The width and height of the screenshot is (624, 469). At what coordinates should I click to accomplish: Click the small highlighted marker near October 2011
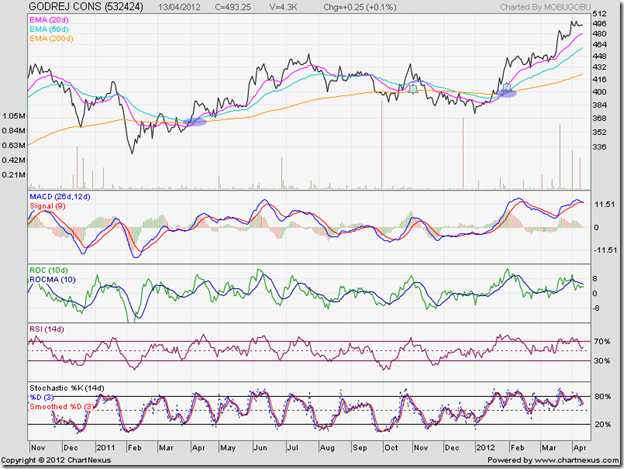point(412,89)
